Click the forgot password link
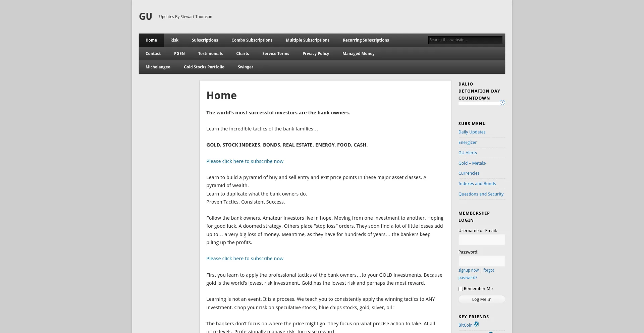The width and height of the screenshot is (644, 333). [x=488, y=270]
